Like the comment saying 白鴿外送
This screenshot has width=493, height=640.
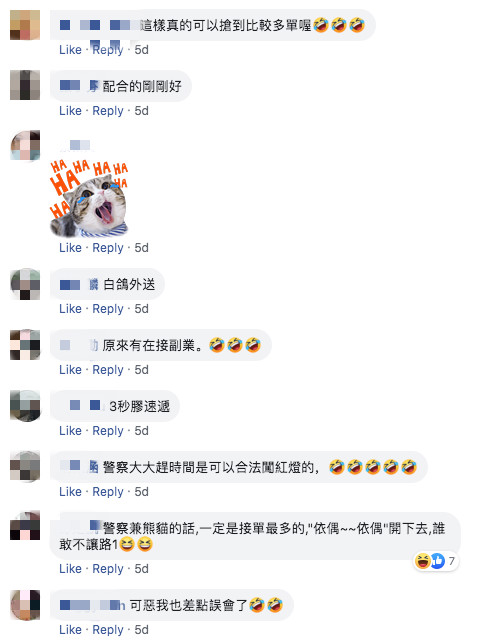tap(70, 309)
